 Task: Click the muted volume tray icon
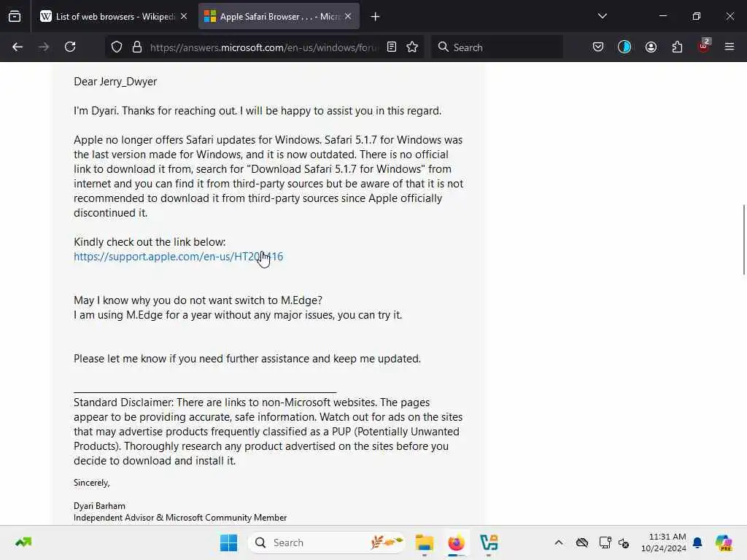[x=624, y=542]
